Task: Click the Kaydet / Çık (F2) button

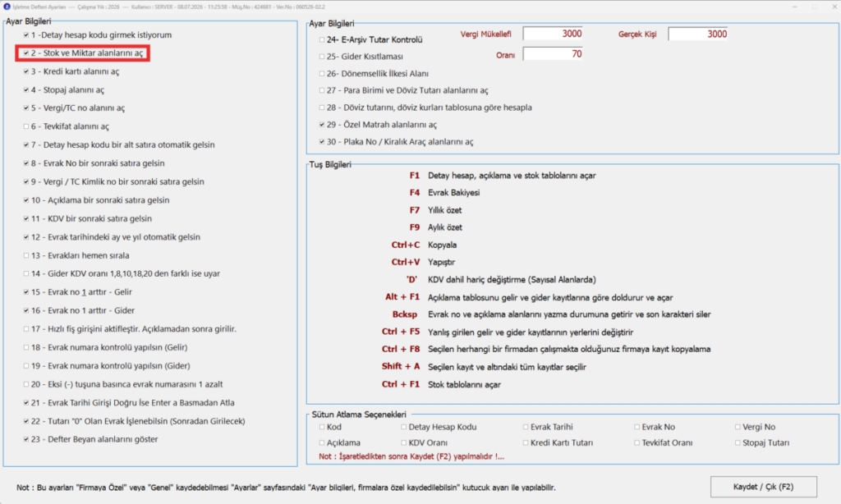Action: pos(763,487)
